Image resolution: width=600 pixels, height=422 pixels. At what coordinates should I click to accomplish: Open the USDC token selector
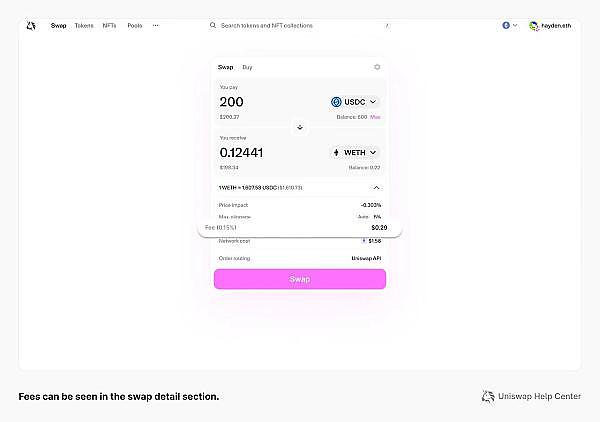coord(355,102)
